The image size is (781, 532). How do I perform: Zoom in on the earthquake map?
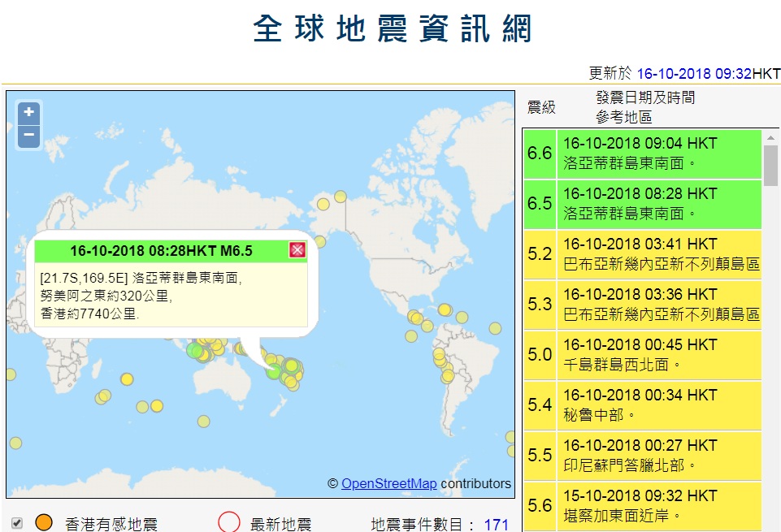(x=29, y=112)
